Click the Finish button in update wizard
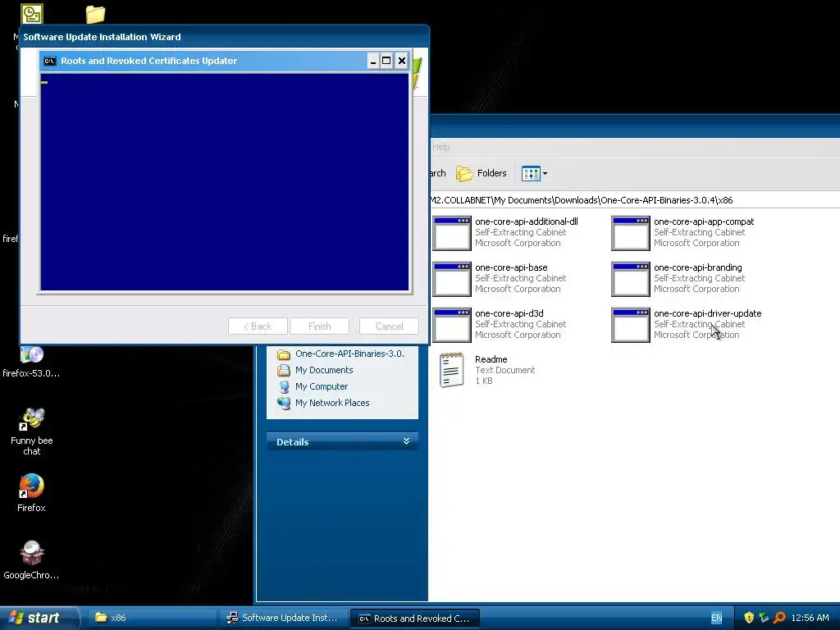Screen dimensions: 840x630 (x=319, y=326)
